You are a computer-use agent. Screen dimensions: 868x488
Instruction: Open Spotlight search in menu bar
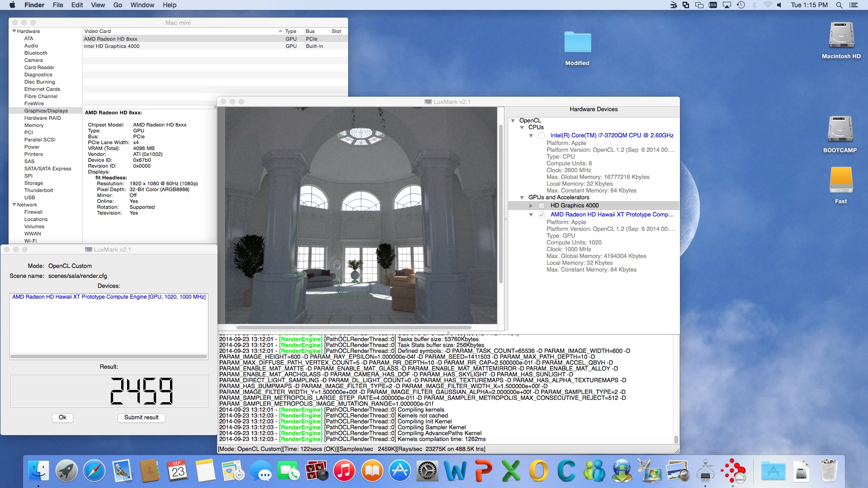click(x=839, y=5)
